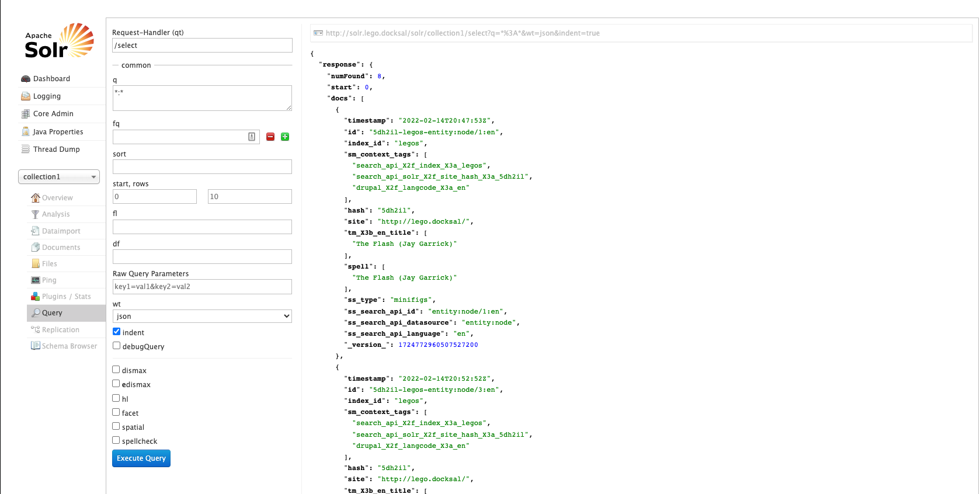This screenshot has height=494, width=980.
Task: Open Java Properties menu item
Action: coord(58,132)
